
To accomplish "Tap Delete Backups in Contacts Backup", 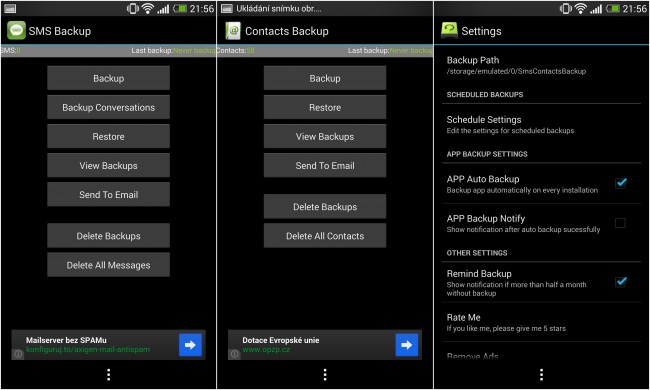I will (325, 206).
